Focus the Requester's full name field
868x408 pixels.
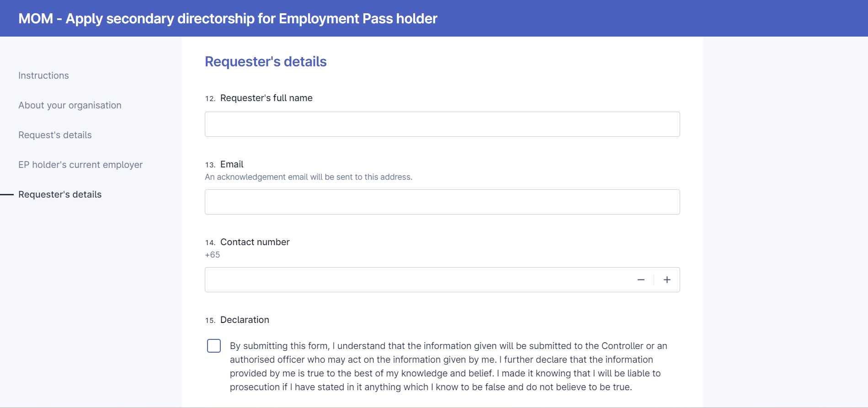[442, 124]
